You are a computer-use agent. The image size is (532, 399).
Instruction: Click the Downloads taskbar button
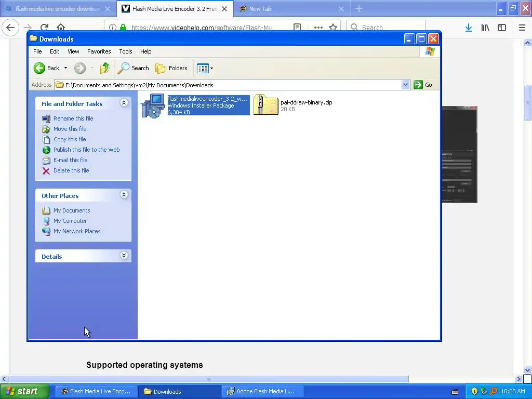click(x=180, y=392)
